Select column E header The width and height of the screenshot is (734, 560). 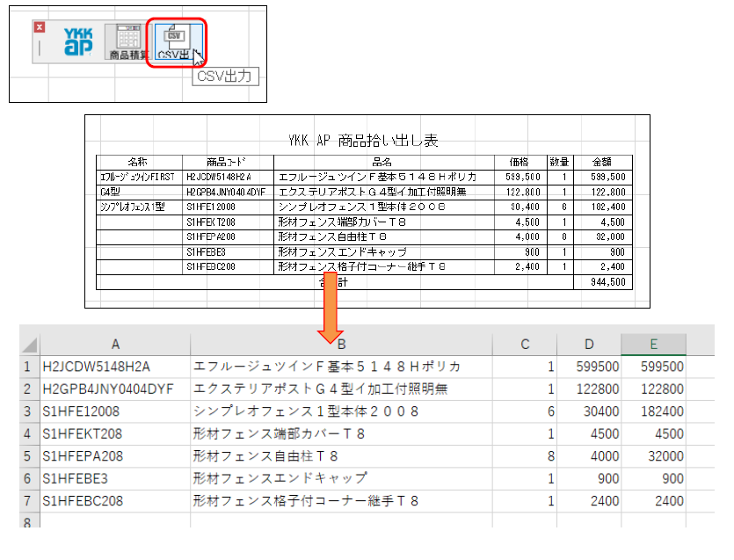coord(653,345)
